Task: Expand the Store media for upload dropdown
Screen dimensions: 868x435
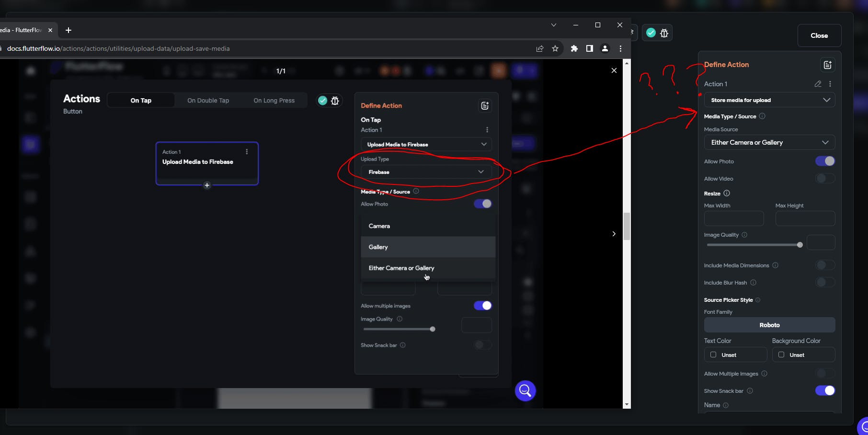Action: click(x=769, y=100)
